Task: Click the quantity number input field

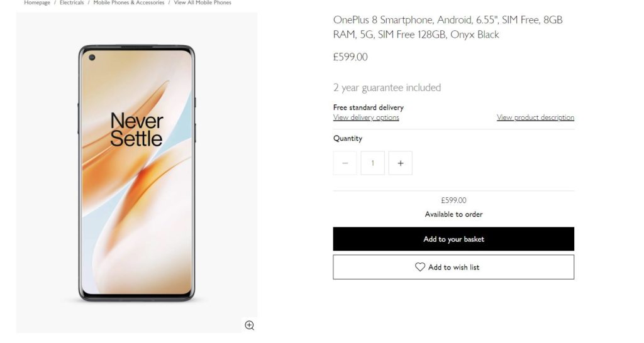Action: click(x=372, y=163)
